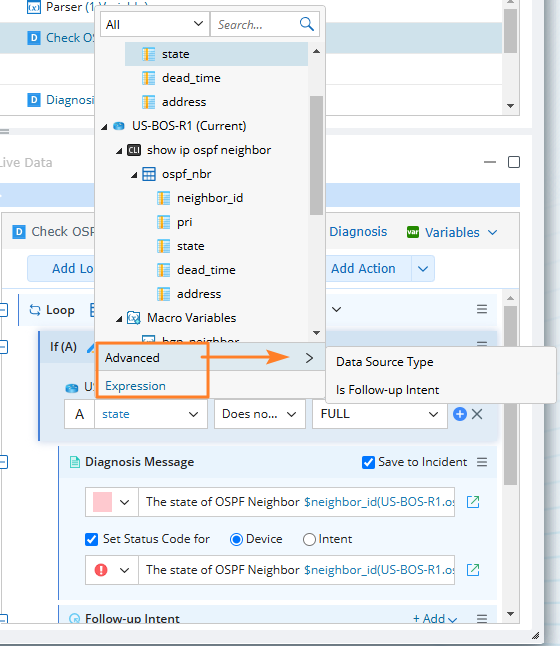Open Loop row hamburger menu

tap(482, 309)
